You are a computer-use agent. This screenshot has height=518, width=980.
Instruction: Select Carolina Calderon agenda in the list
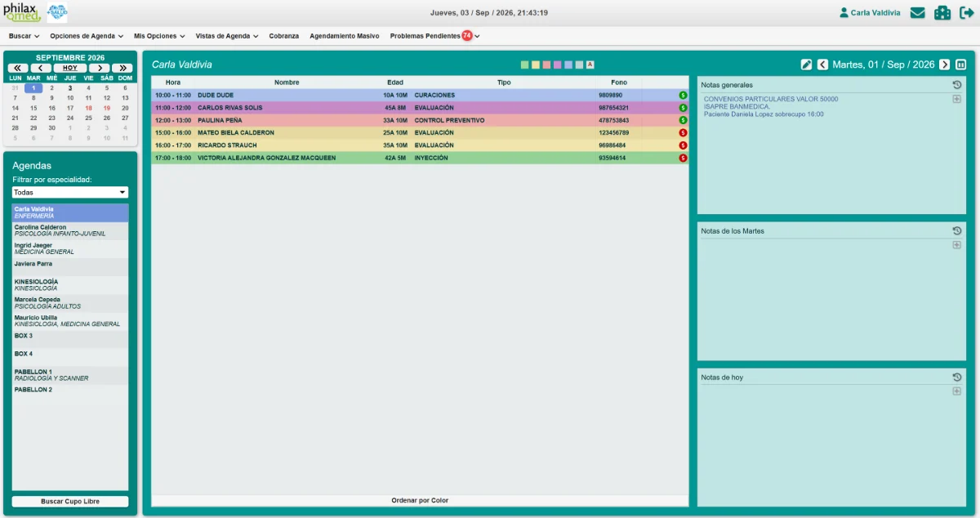tap(70, 231)
